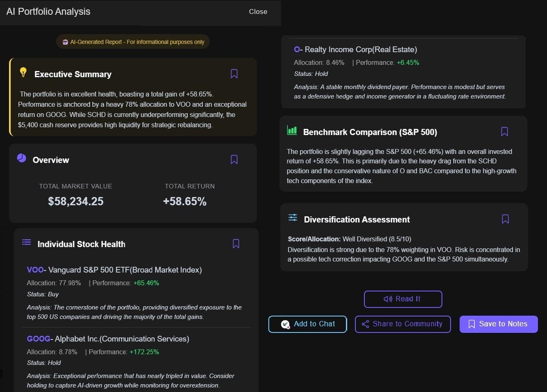Viewport: 547px width, 392px height.
Task: Click the +58.65% total return value
Action: 185,202
